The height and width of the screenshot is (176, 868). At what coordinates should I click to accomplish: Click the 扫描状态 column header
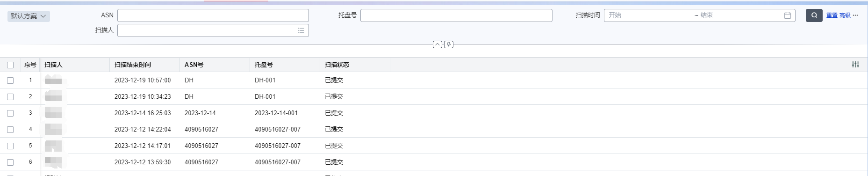[x=337, y=65]
